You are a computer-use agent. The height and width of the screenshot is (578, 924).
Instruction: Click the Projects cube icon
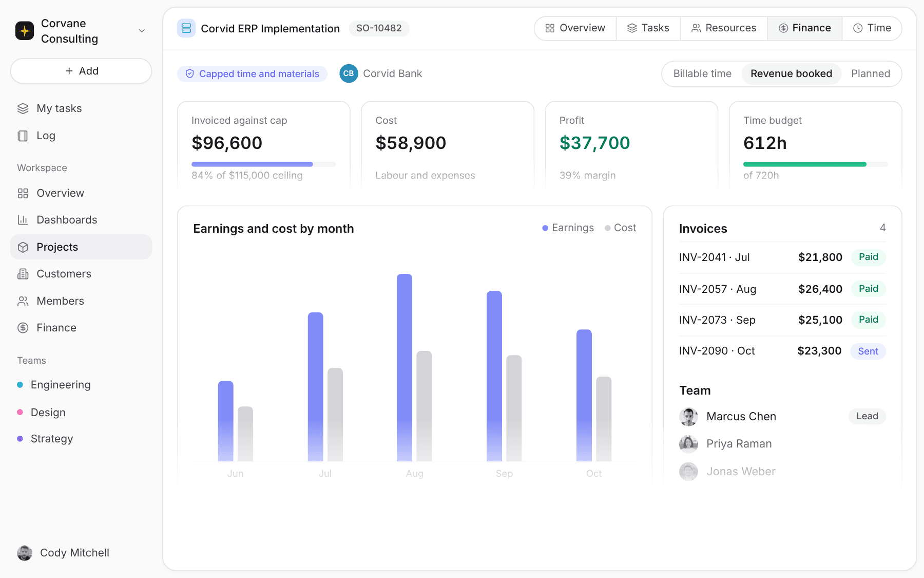(x=23, y=247)
